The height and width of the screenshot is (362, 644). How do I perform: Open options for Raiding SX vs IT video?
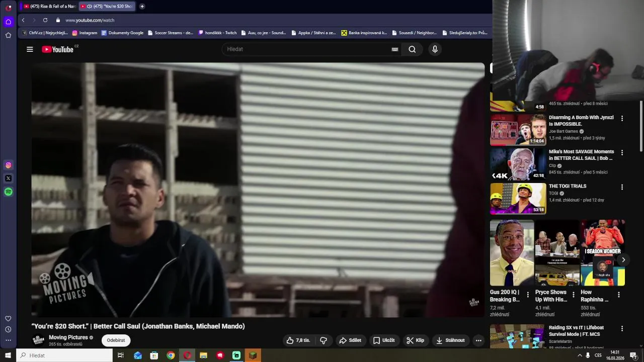[622, 329]
